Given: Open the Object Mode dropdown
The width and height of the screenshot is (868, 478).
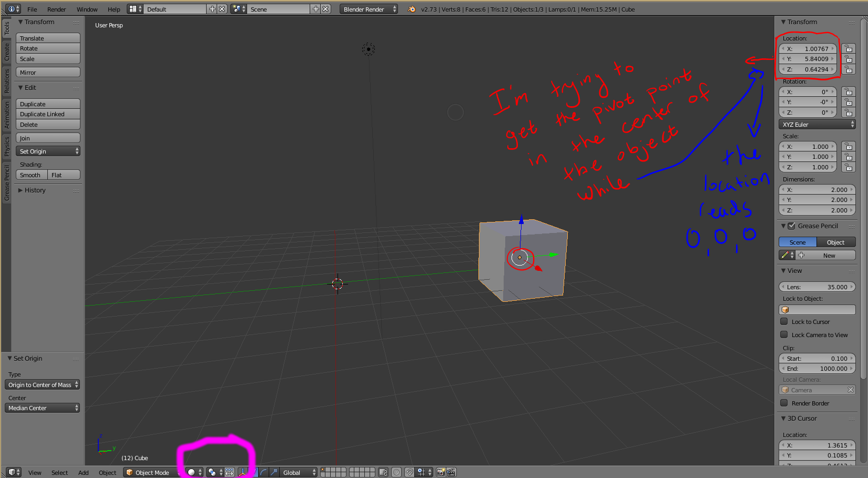Looking at the screenshot, I should pyautogui.click(x=152, y=472).
